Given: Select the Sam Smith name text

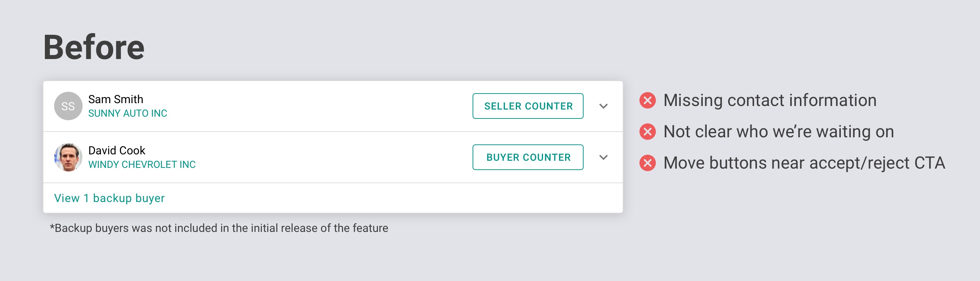Looking at the screenshot, I should click(x=116, y=99).
